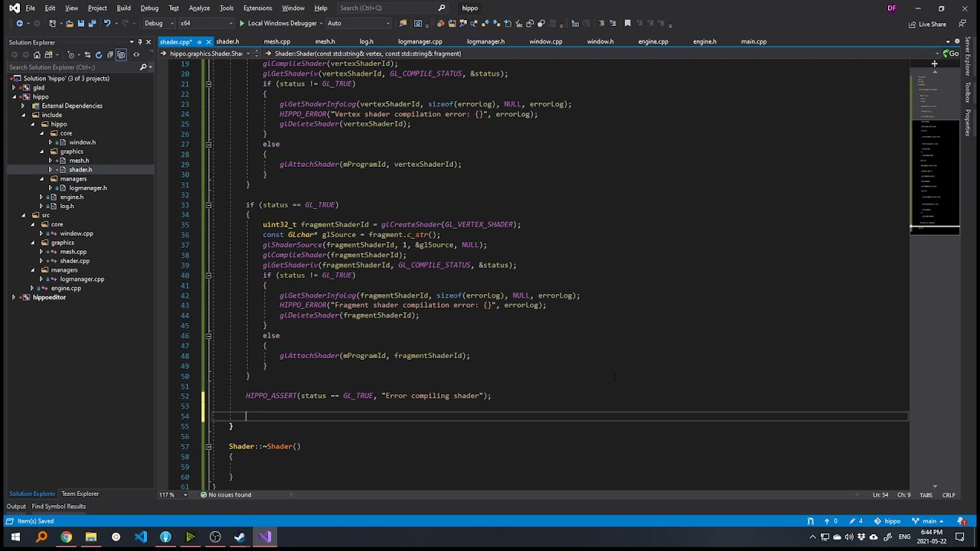Collapse the include folder
This screenshot has width=980, height=551.
point(23,115)
